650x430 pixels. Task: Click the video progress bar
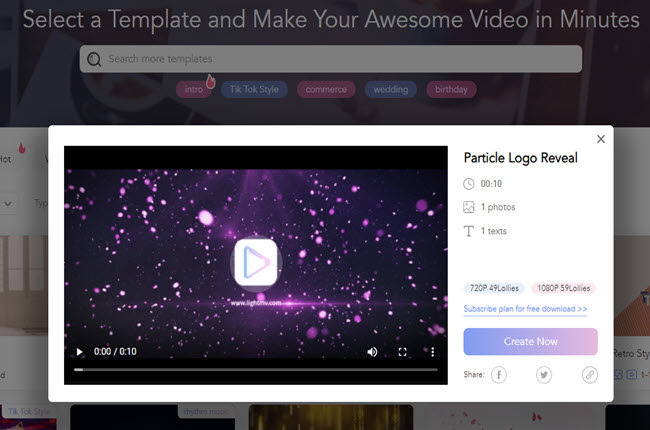point(256,369)
